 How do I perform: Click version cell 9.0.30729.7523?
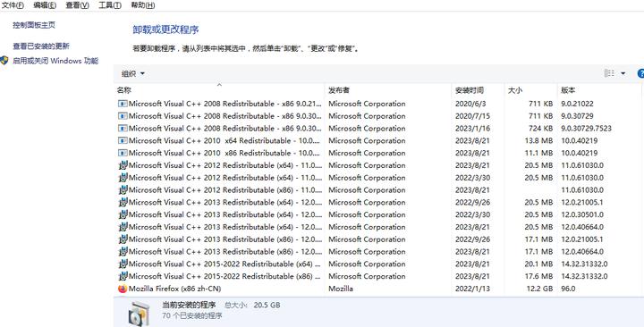click(586, 129)
